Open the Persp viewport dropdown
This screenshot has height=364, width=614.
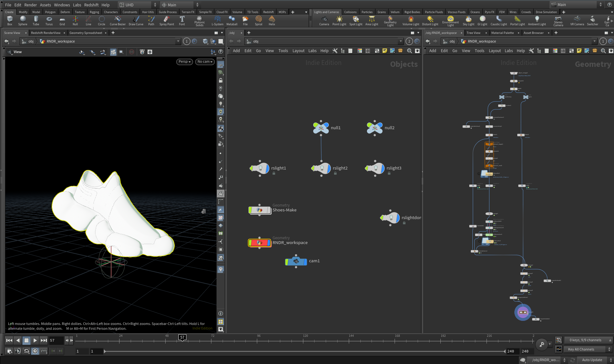[184, 62]
